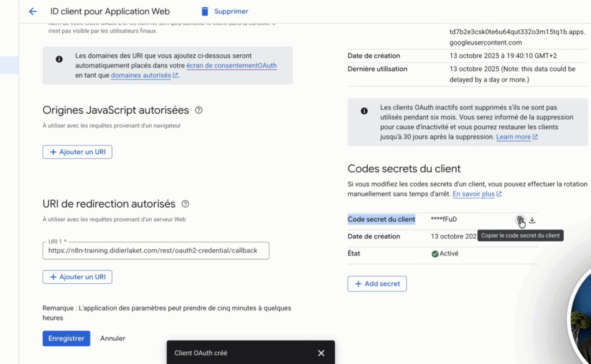Download the client secret via the download icon
Image resolution: width=591 pixels, height=364 pixels.
coord(532,220)
